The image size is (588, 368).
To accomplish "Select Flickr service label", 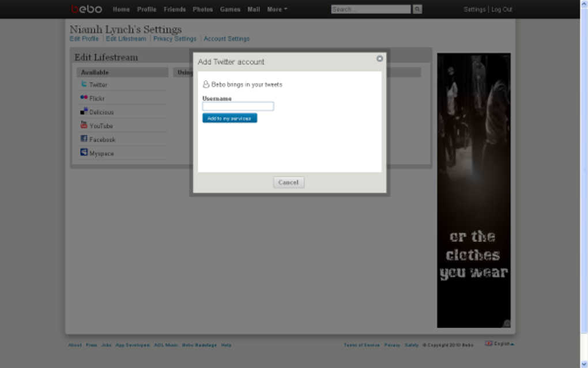I will tap(97, 98).
